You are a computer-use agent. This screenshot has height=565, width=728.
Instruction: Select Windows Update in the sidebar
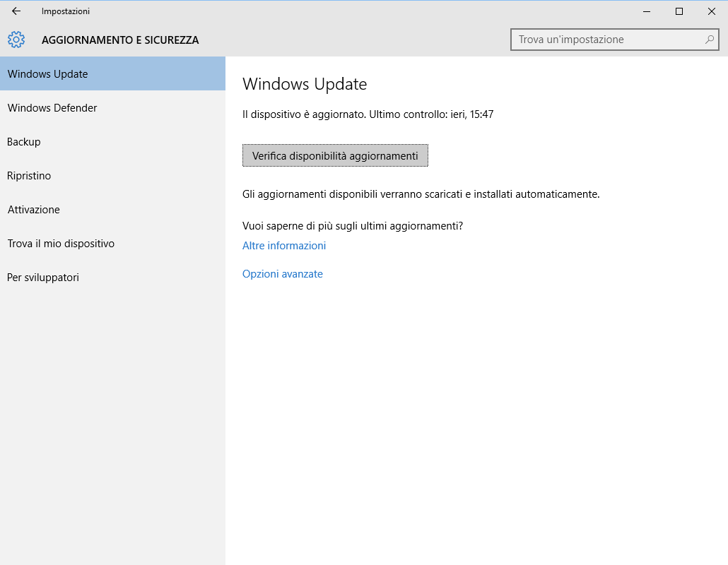click(113, 73)
